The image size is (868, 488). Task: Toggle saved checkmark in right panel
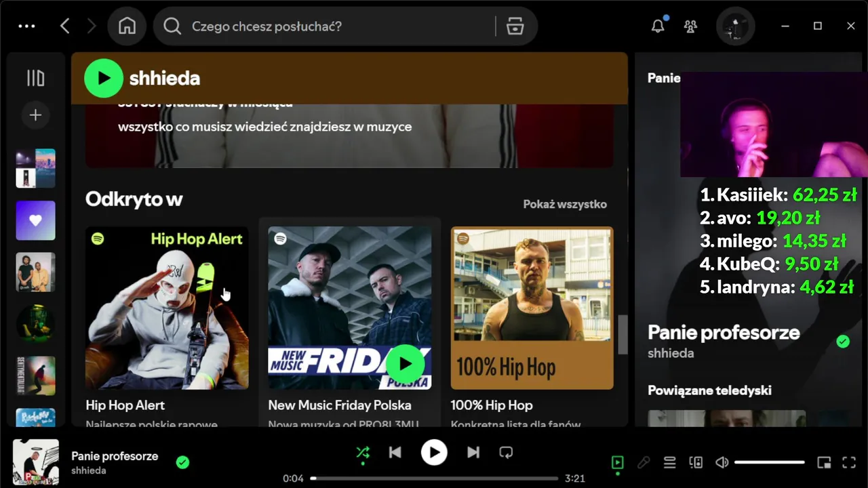843,342
